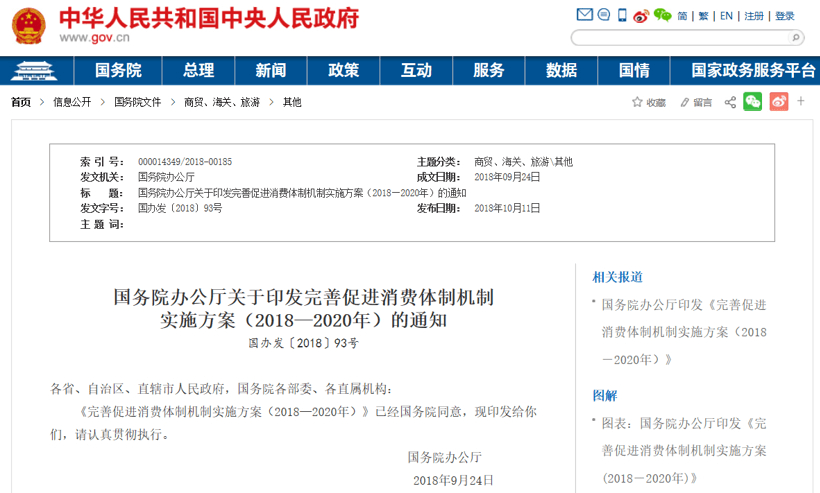Switch to 繁 traditional Chinese
Screen dimensions: 820x493
pos(703,16)
